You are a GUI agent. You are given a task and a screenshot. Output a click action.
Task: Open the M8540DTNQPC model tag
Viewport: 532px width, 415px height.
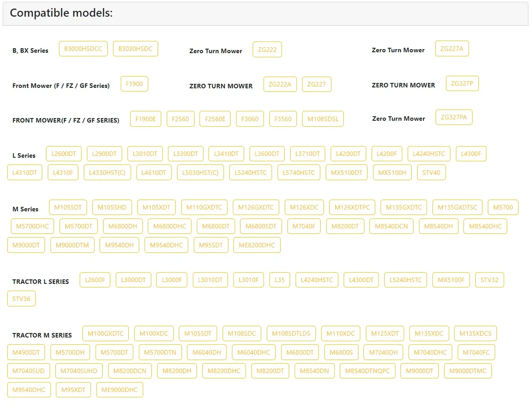368,371
